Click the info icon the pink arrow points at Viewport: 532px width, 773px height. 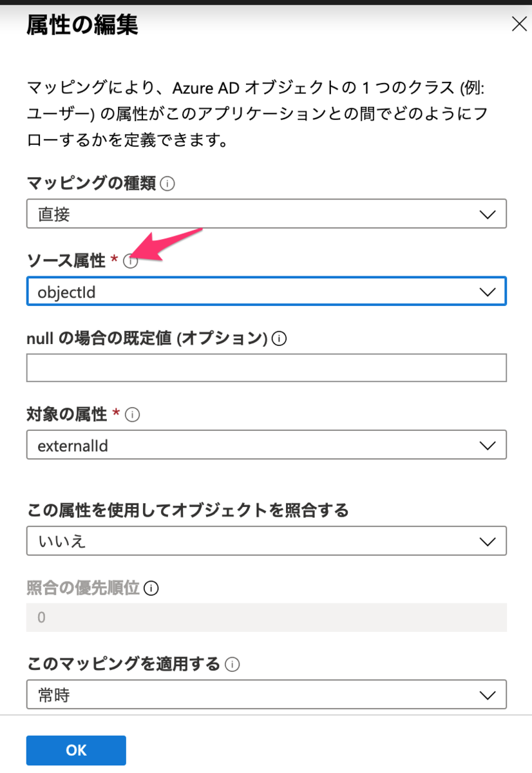pos(131,262)
